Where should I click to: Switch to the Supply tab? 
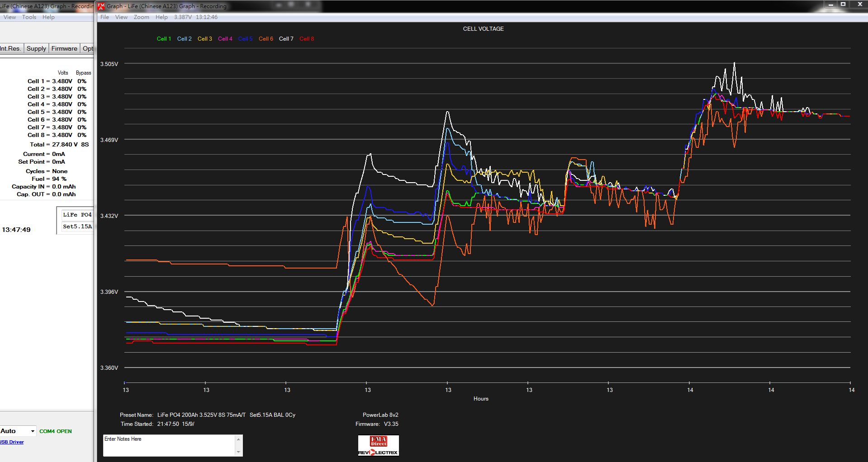[x=36, y=48]
